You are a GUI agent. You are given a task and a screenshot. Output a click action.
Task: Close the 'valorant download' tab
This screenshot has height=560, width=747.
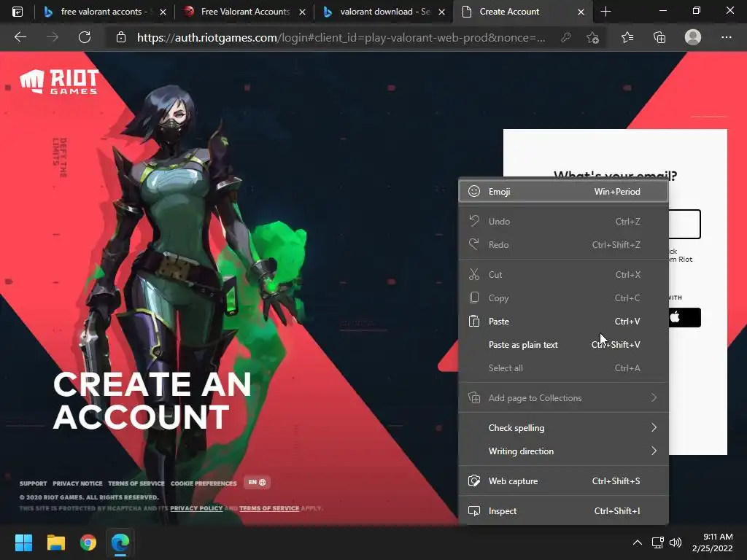pyautogui.click(x=441, y=12)
